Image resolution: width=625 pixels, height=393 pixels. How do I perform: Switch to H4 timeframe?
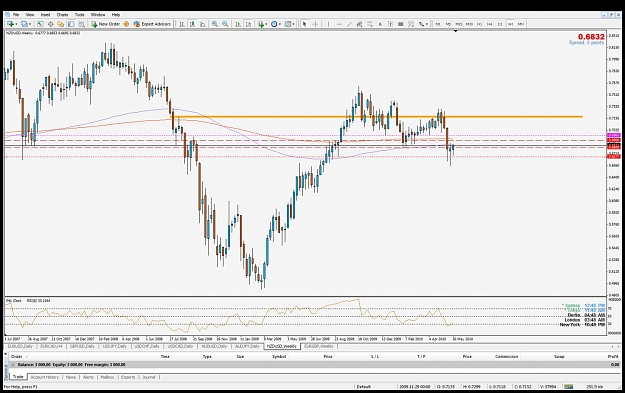(x=489, y=24)
